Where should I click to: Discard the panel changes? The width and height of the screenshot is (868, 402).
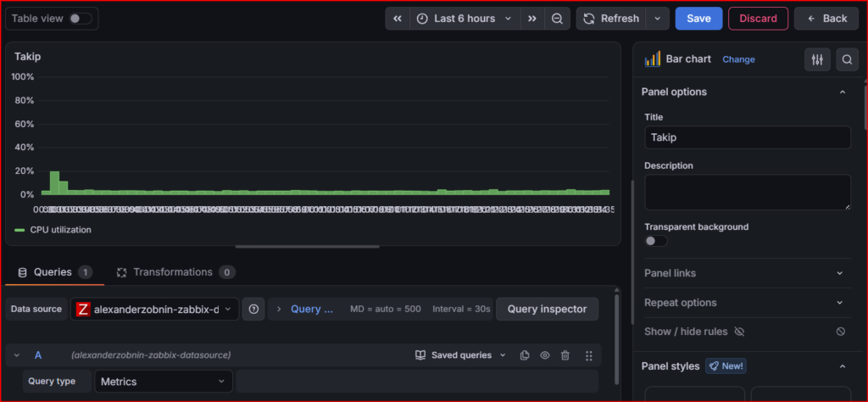point(758,19)
